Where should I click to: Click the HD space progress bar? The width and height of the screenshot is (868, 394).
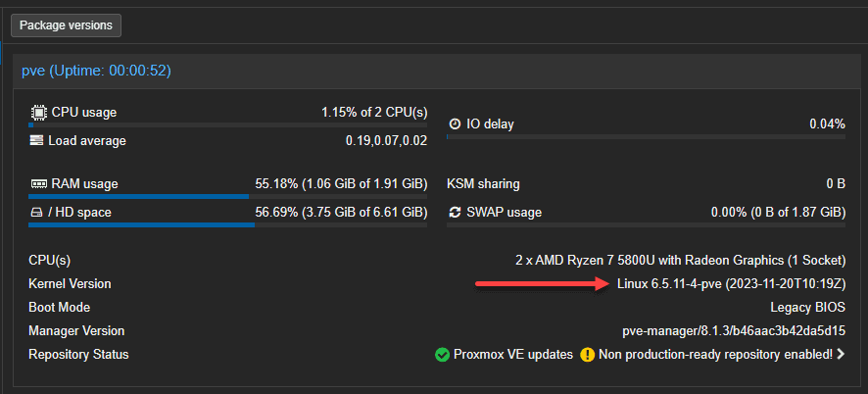[228, 224]
